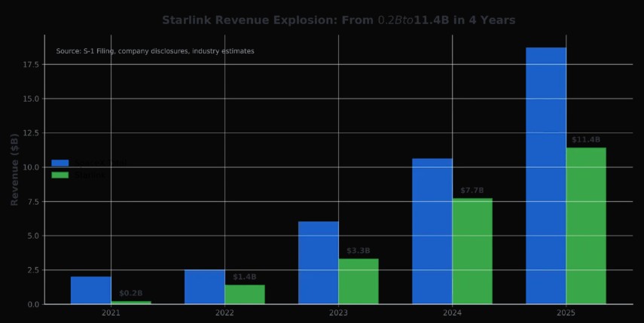Select the 2025 green bar

586,226
